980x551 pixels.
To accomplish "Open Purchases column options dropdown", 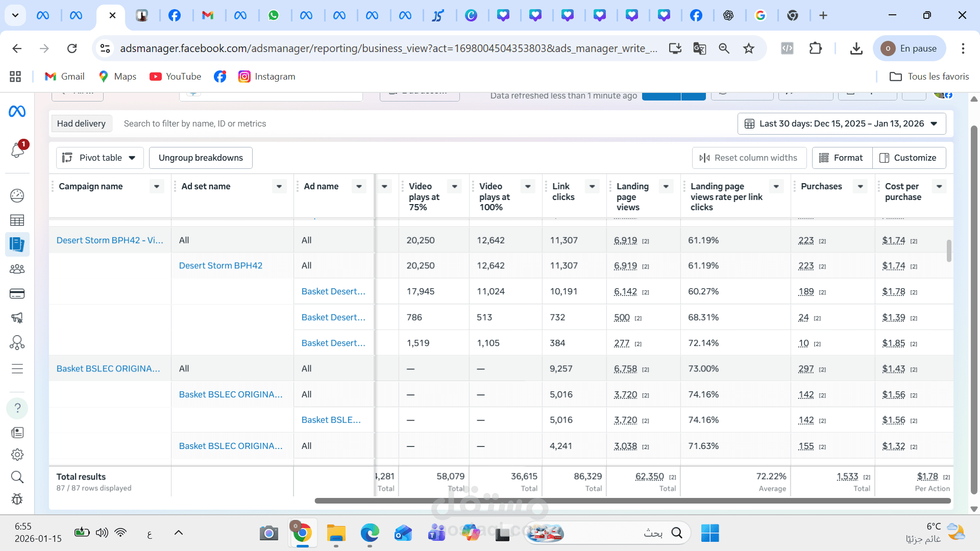I will 861,186.
